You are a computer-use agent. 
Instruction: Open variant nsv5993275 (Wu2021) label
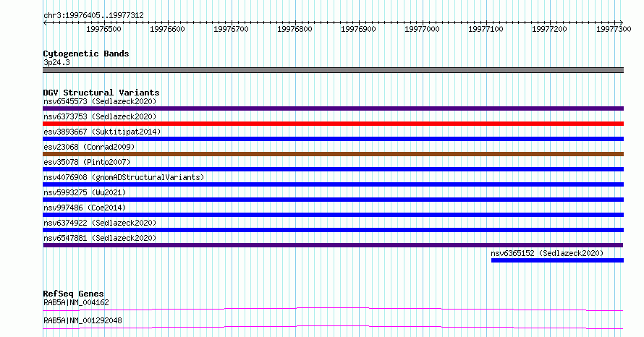tap(85, 192)
